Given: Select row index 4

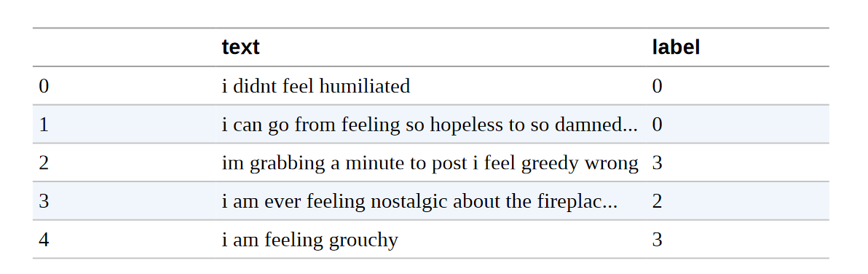Looking at the screenshot, I should [x=44, y=240].
